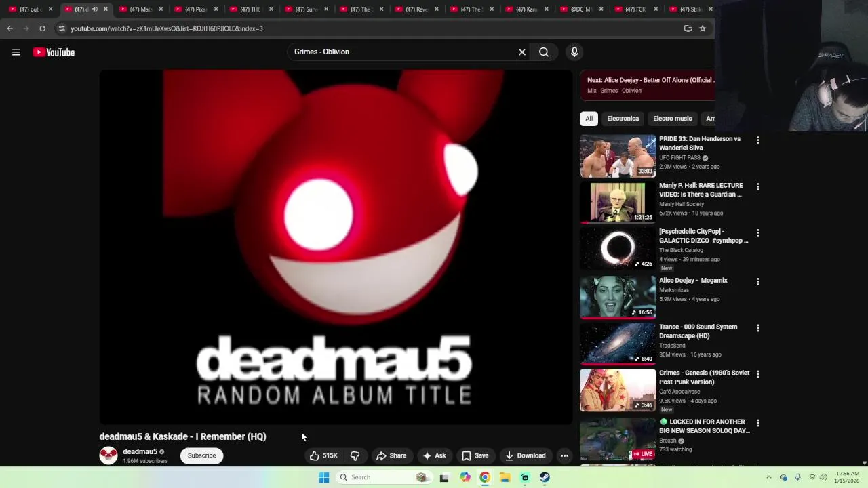Open the deadmau5 channel name link

(x=140, y=451)
